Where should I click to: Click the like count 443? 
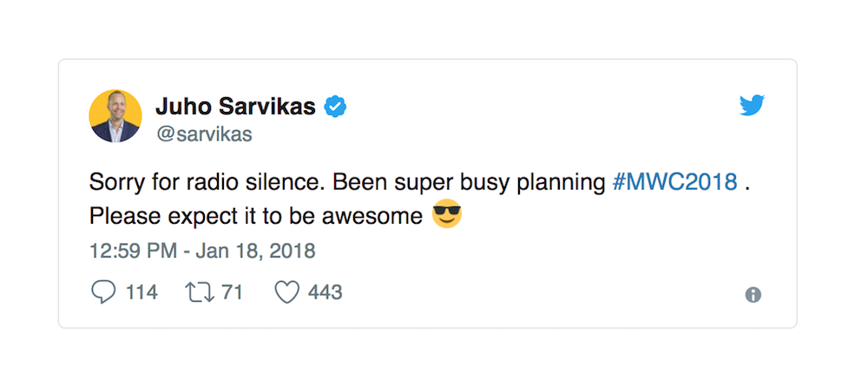point(325,293)
